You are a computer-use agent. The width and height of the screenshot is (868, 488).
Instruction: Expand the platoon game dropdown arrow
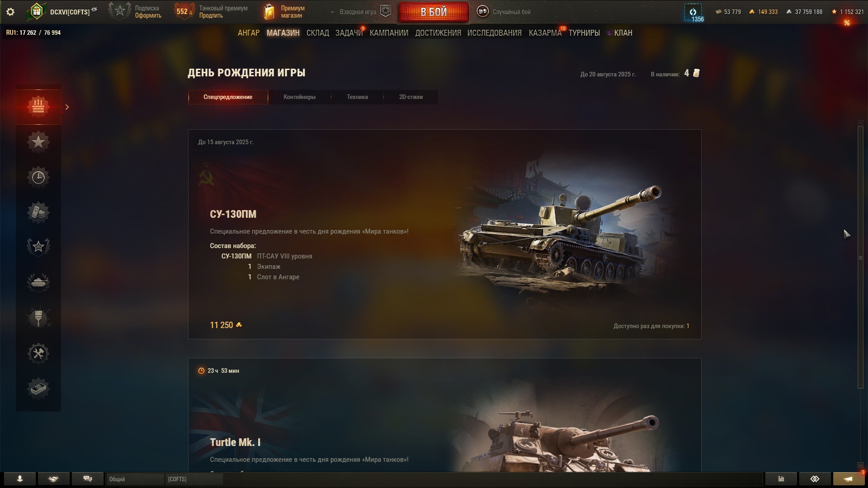pos(333,12)
